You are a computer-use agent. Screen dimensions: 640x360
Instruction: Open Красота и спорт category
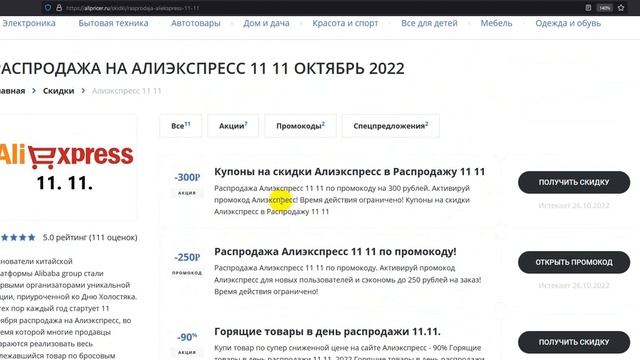[345, 23]
